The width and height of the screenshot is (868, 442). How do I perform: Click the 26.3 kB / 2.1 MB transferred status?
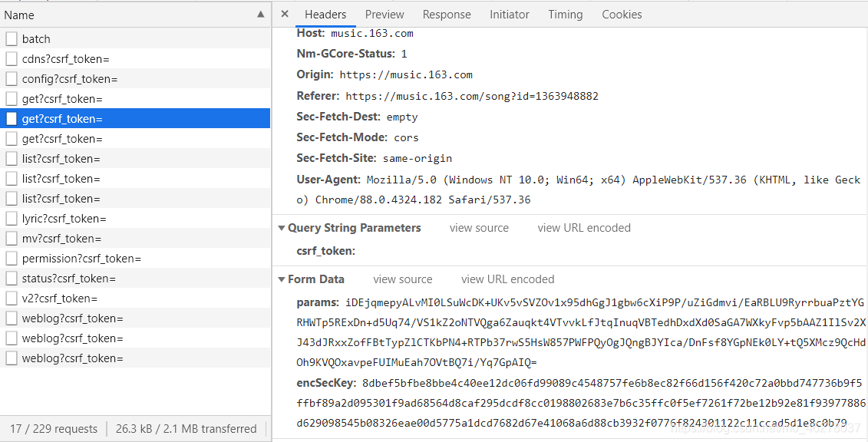[186, 429]
